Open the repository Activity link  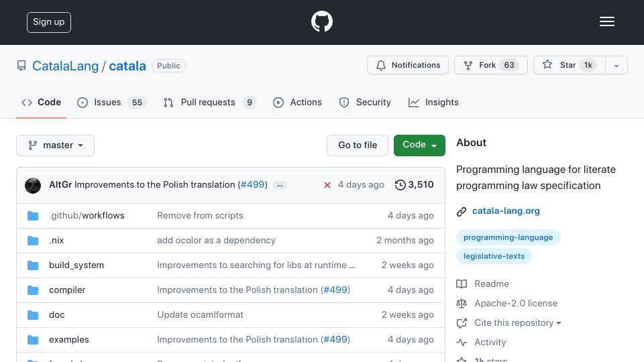pos(490,343)
